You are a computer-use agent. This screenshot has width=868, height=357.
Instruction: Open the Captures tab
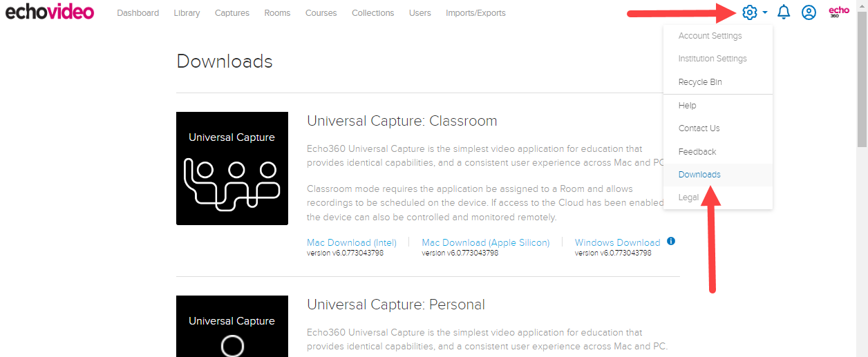pos(232,13)
